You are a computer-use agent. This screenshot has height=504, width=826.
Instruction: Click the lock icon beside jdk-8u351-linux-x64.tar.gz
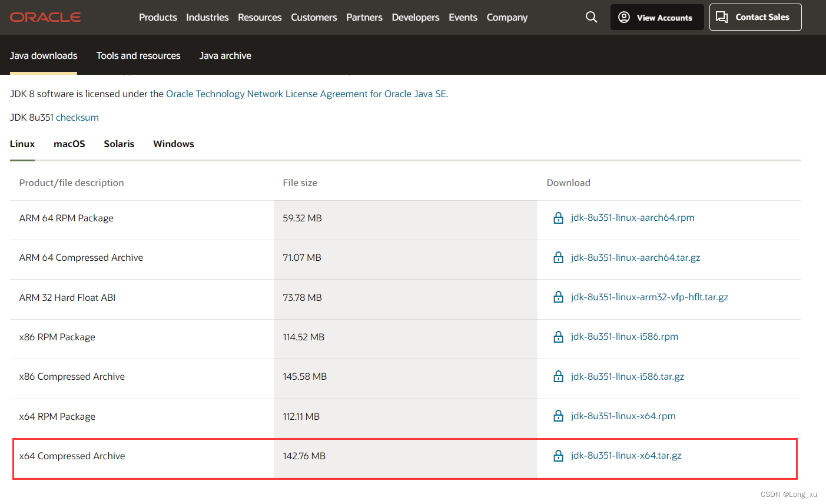[559, 456]
